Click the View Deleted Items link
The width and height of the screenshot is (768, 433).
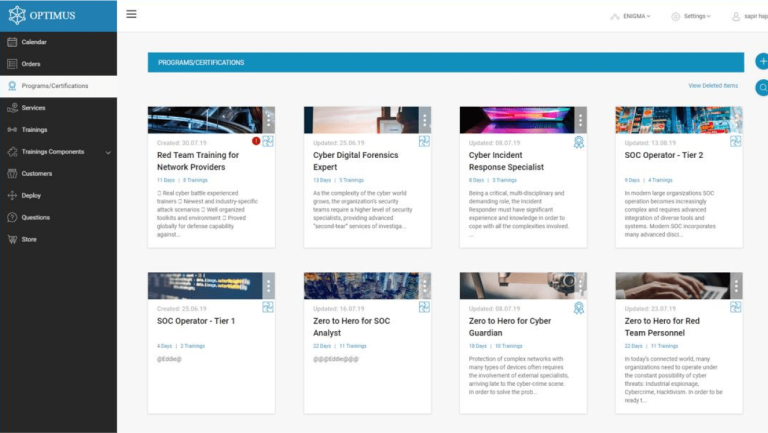pos(712,86)
